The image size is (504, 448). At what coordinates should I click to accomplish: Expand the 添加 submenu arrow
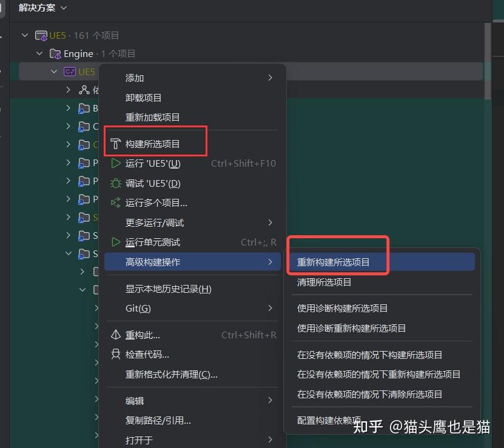click(269, 78)
